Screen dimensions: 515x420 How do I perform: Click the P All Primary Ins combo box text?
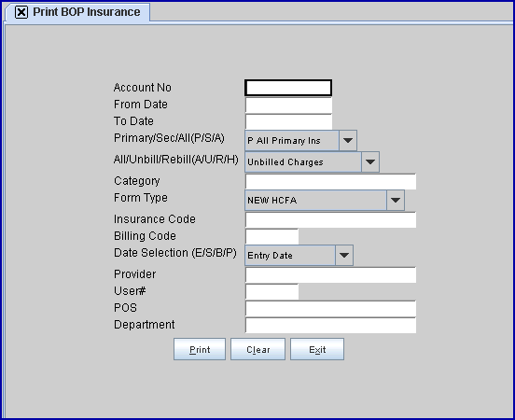click(x=284, y=141)
